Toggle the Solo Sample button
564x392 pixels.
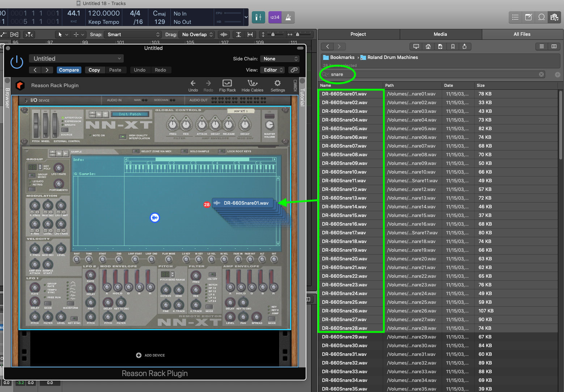[x=185, y=151]
